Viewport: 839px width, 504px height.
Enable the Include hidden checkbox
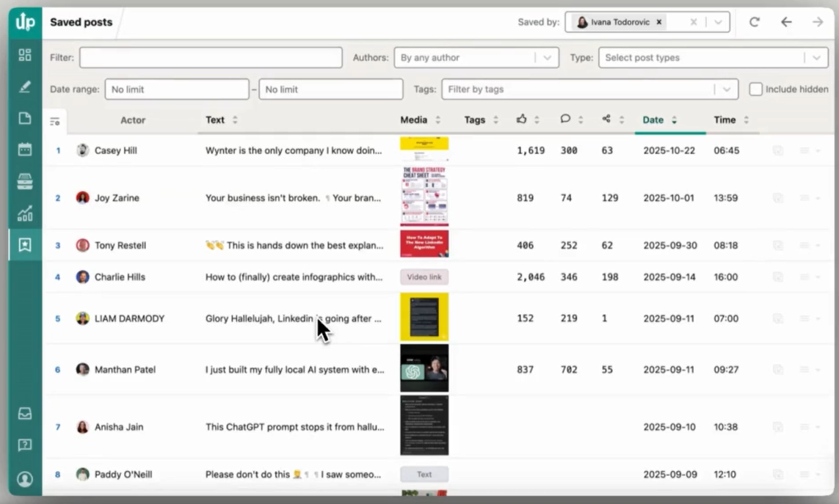755,90
